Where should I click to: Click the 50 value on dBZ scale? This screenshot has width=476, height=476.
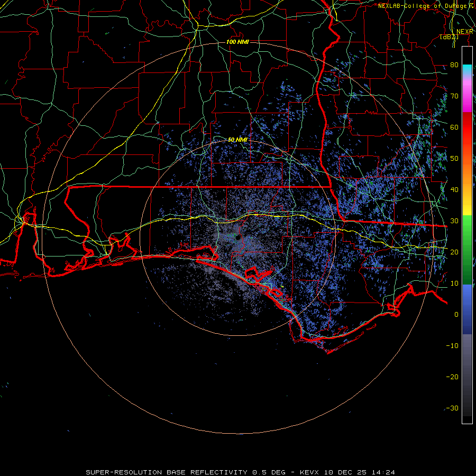pyautogui.click(x=454, y=159)
